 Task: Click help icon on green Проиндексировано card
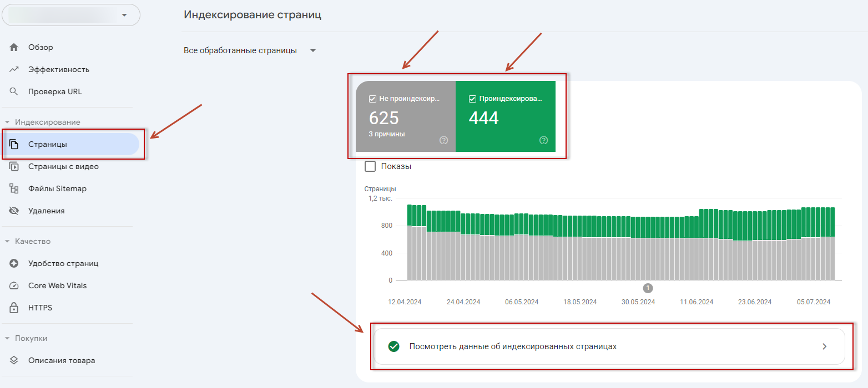543,140
